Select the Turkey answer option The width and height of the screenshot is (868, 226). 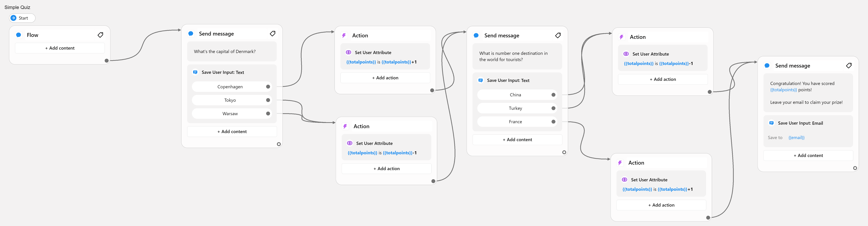(515, 108)
